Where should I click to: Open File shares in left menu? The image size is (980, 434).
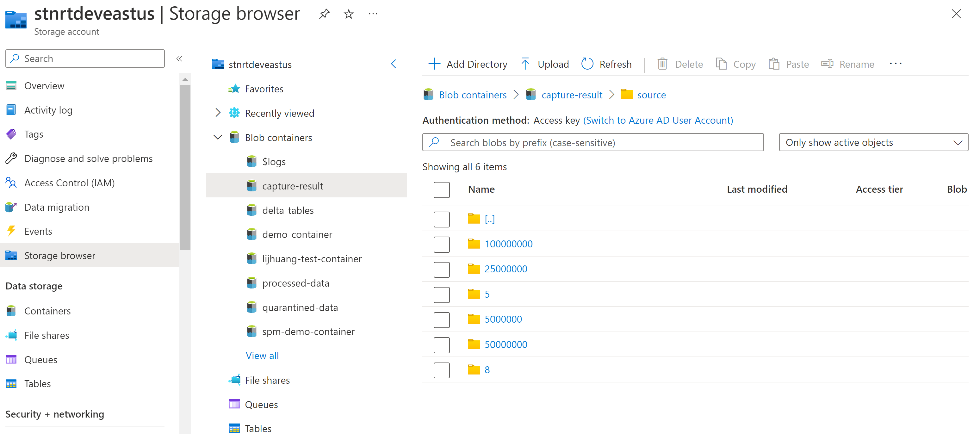tap(47, 335)
